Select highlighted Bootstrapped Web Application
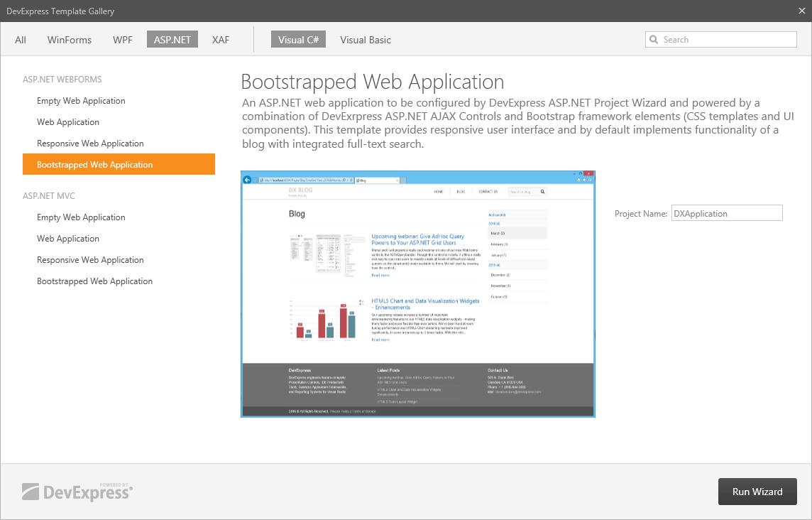 (119, 164)
